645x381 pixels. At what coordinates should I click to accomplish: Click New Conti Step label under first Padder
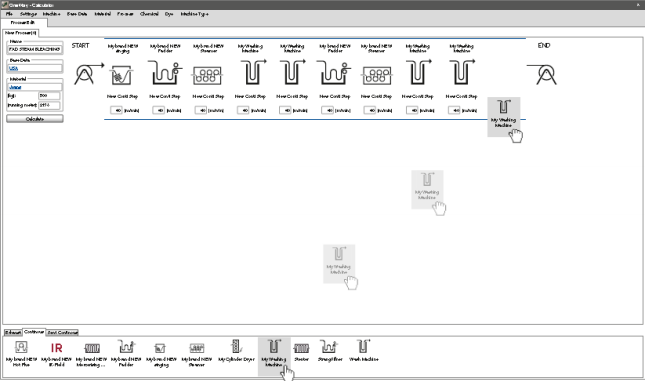click(165, 97)
